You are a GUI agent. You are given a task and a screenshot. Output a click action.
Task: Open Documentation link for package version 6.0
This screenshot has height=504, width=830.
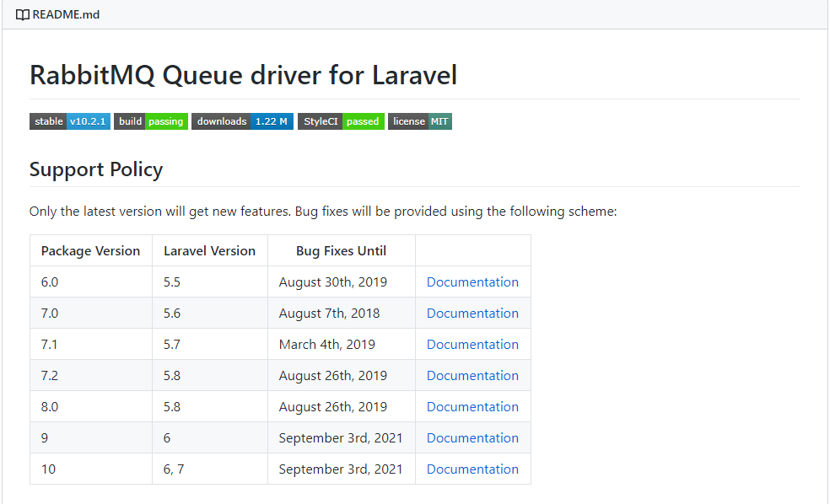tap(472, 282)
